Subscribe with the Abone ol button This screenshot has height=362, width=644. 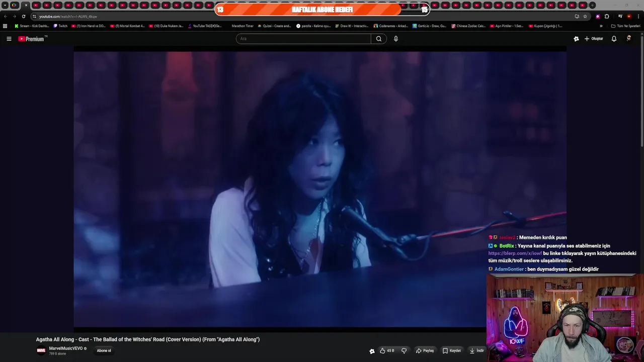click(x=104, y=350)
